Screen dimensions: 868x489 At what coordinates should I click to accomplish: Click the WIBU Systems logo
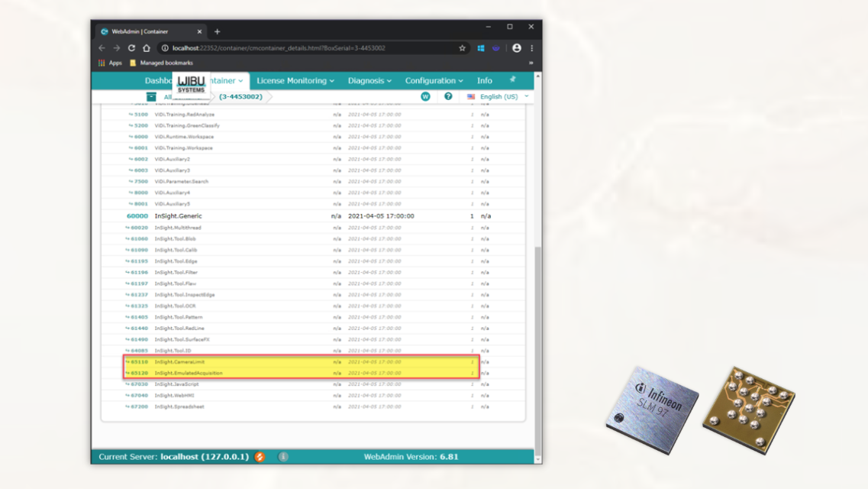pyautogui.click(x=191, y=85)
